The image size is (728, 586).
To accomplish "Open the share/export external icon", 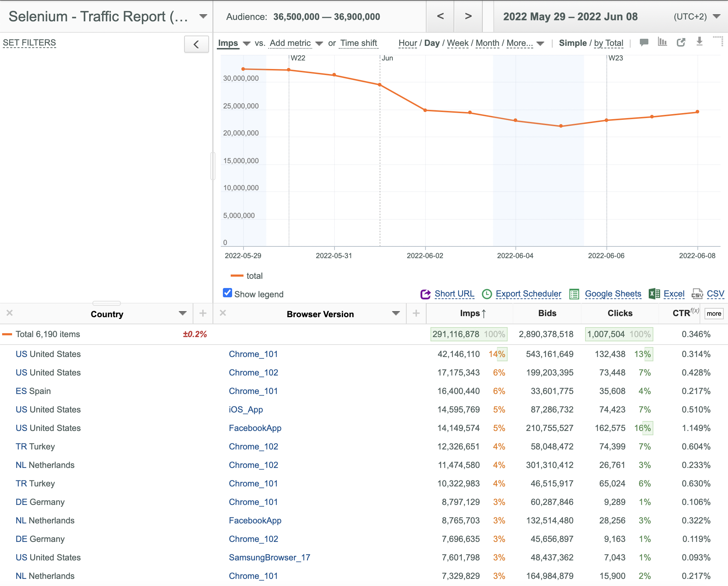I will pos(681,42).
